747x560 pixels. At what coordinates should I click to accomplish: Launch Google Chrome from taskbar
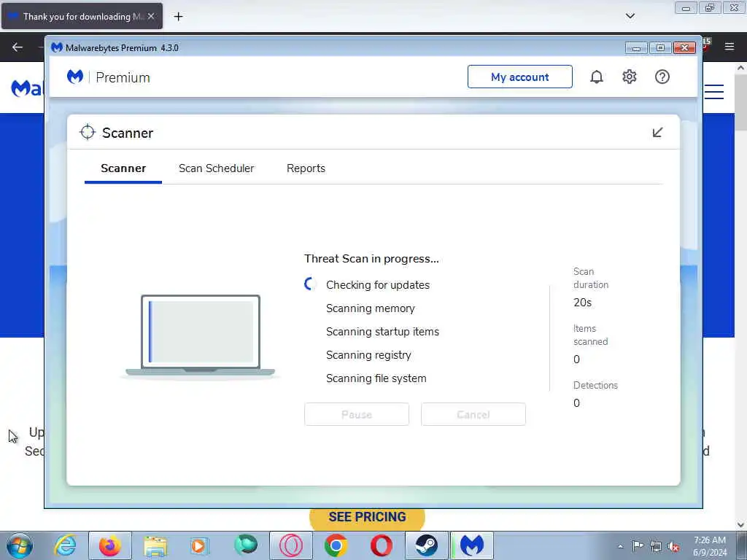[x=336, y=545]
